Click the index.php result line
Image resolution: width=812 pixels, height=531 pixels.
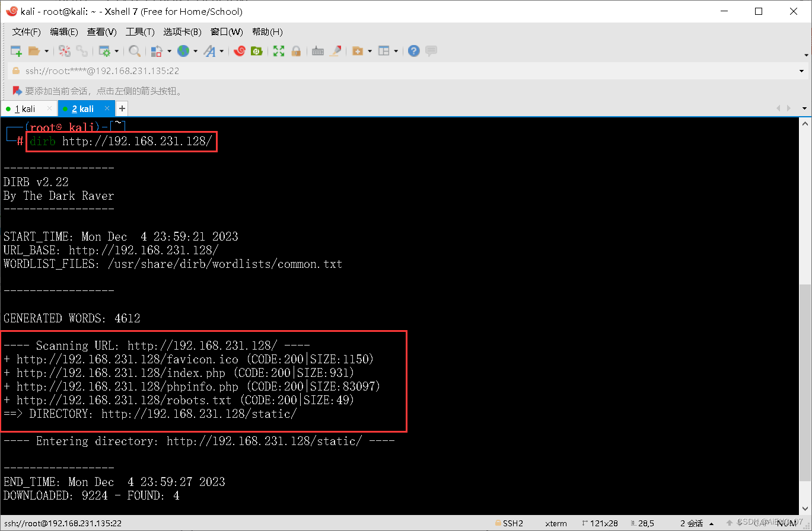(x=179, y=373)
